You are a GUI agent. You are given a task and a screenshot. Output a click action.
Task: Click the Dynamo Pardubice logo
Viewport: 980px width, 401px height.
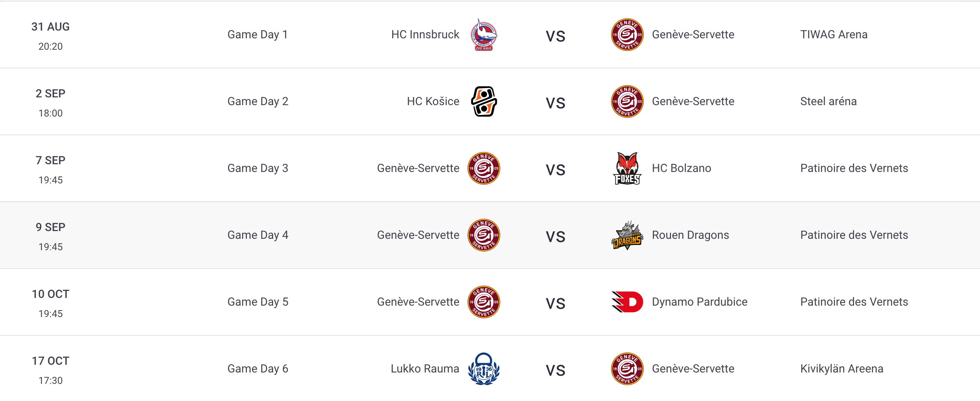[x=627, y=302]
